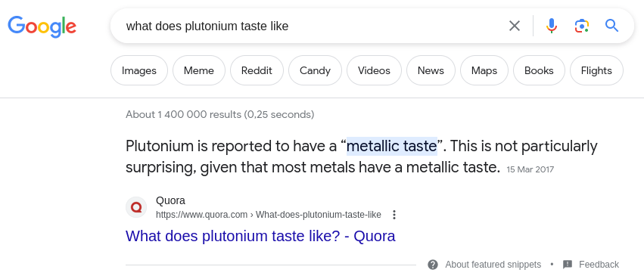Switch to Videos results
This screenshot has height=279, width=644.
[374, 70]
